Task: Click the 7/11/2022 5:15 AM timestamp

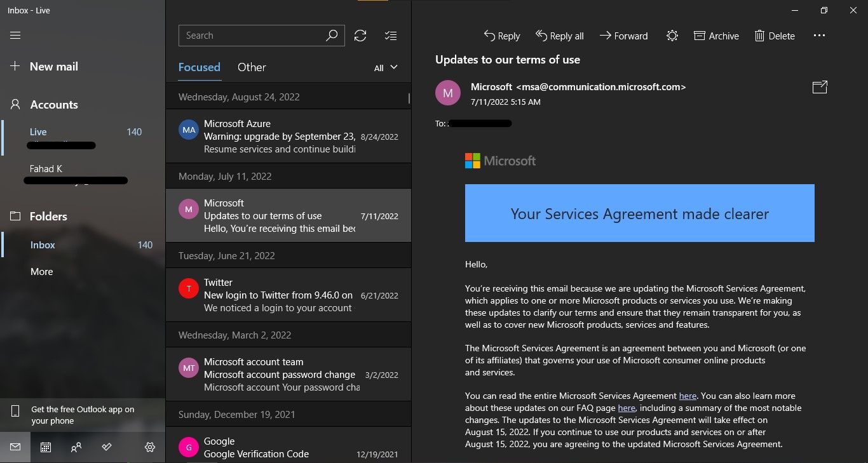Action: tap(506, 102)
